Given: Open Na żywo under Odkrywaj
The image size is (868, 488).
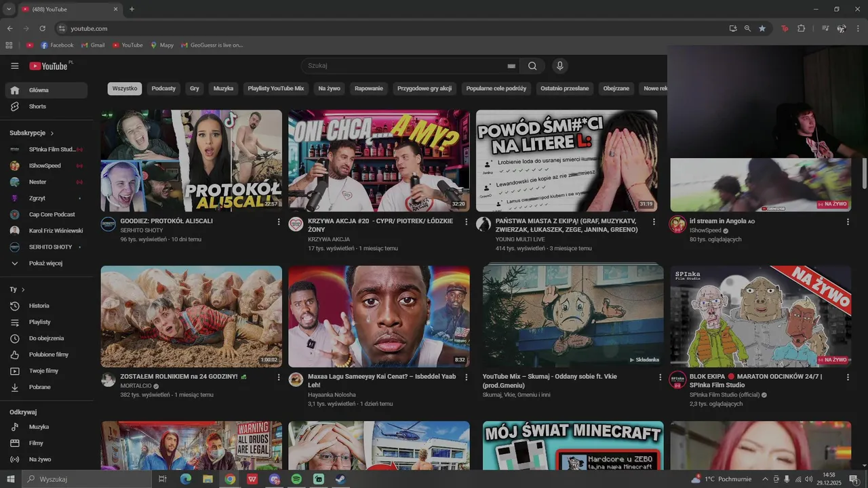Looking at the screenshot, I should (x=46, y=460).
